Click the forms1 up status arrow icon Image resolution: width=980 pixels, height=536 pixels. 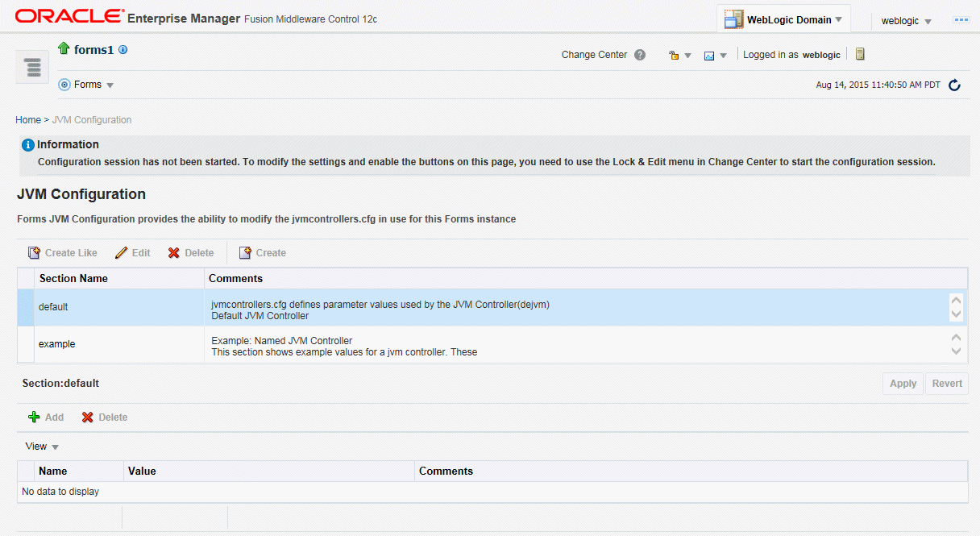click(x=64, y=48)
